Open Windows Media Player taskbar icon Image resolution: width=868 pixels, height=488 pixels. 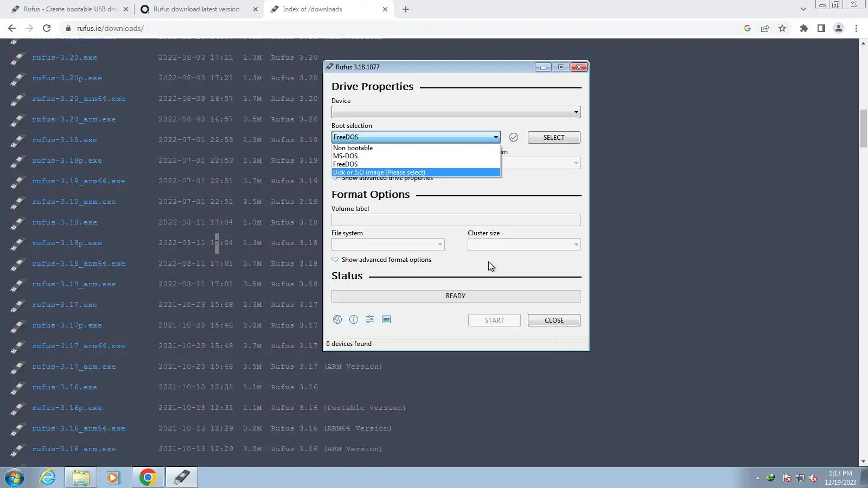(113, 477)
